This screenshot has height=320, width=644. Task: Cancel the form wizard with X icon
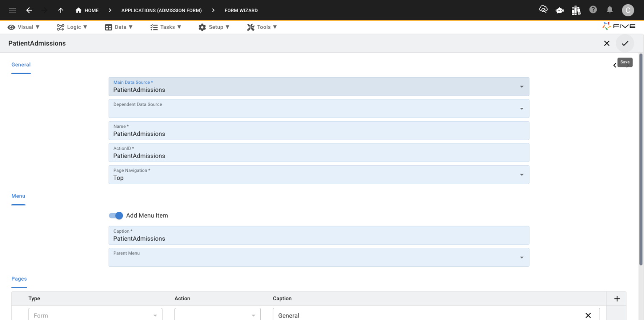pos(606,43)
